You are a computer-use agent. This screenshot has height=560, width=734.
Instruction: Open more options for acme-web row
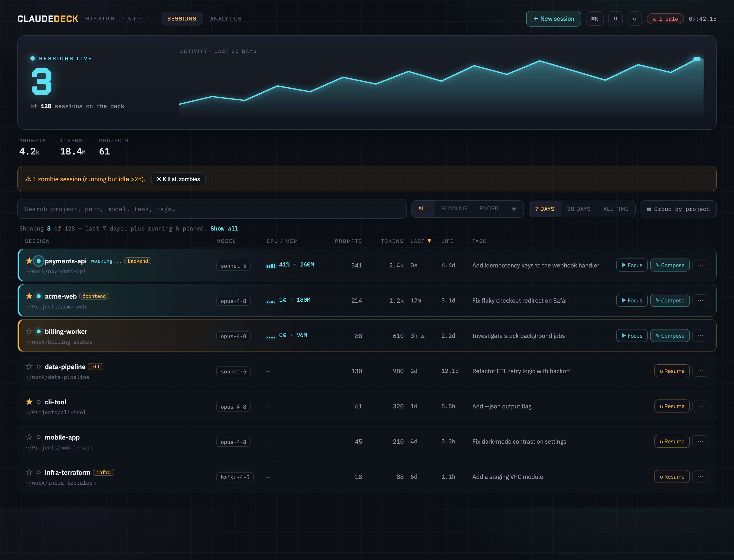coord(700,300)
